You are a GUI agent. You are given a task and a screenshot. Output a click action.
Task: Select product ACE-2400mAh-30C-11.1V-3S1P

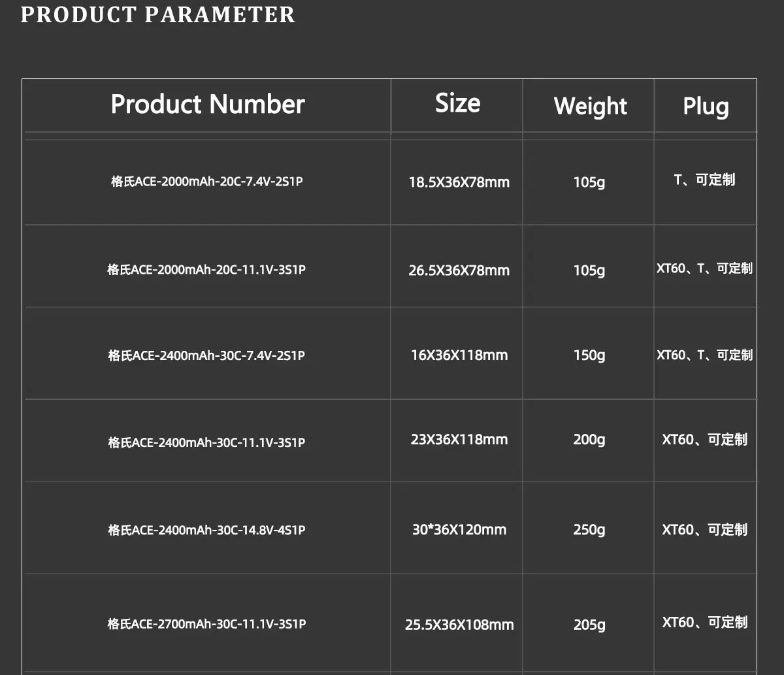pyautogui.click(x=206, y=442)
